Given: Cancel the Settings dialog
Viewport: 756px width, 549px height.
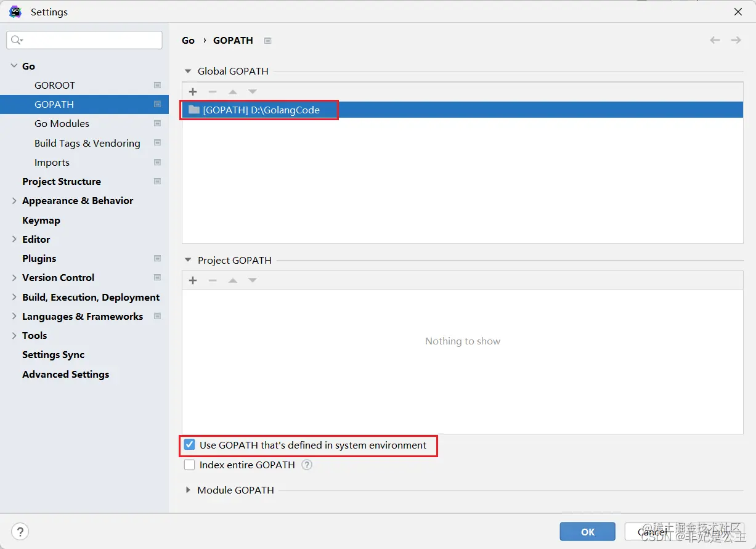Looking at the screenshot, I should pyautogui.click(x=652, y=531).
